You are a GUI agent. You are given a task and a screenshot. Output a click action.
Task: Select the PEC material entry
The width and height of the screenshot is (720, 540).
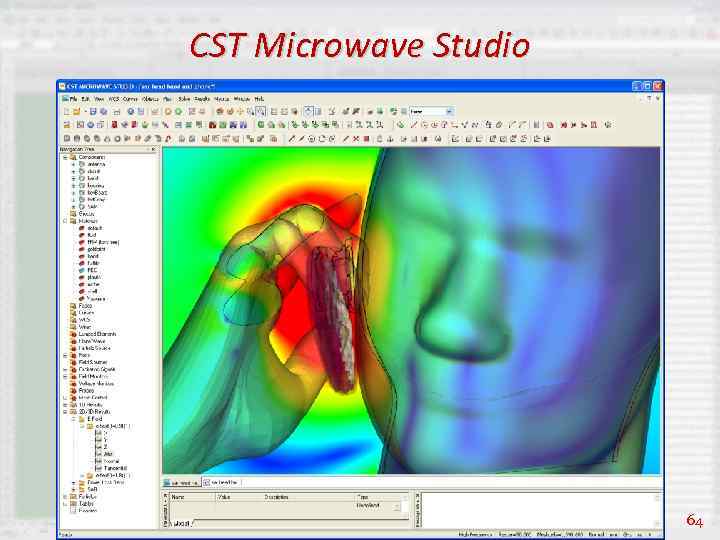92,270
